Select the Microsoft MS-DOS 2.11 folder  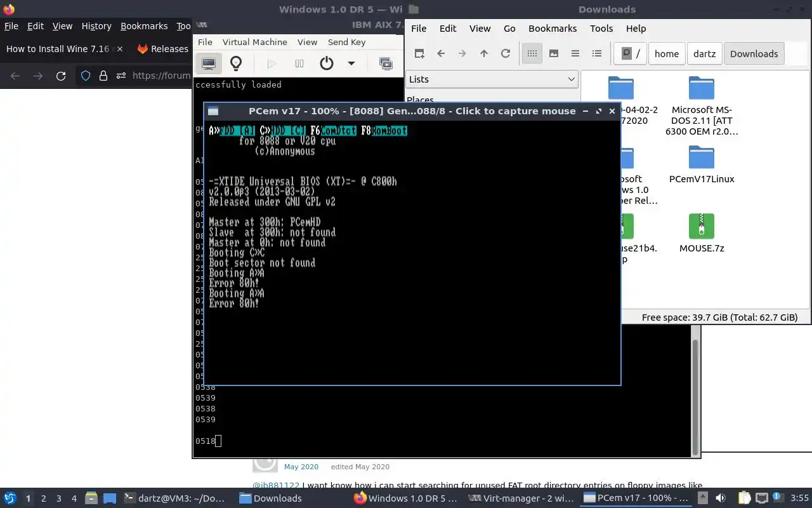click(702, 106)
